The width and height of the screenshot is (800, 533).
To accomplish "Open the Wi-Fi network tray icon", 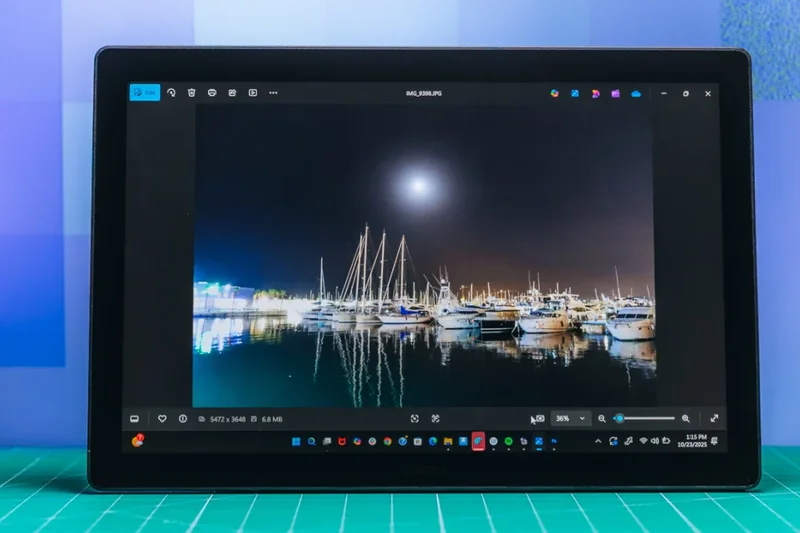I will (643, 441).
